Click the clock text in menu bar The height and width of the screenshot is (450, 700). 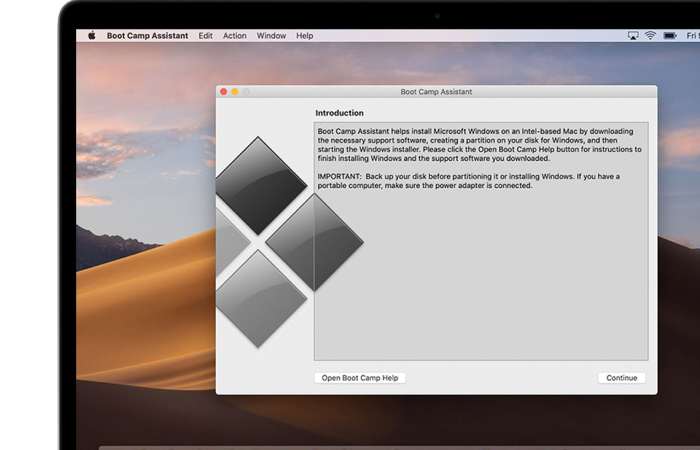693,36
